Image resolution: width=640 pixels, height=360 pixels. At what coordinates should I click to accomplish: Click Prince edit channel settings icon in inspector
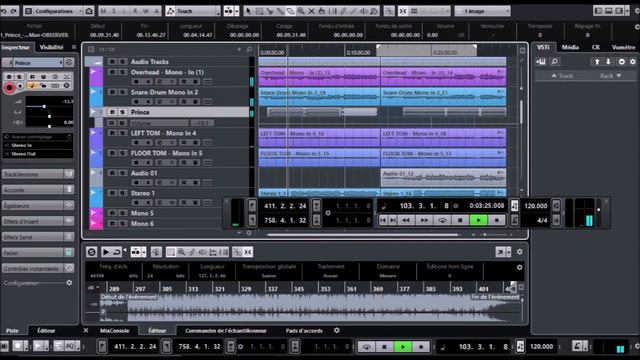point(69,62)
